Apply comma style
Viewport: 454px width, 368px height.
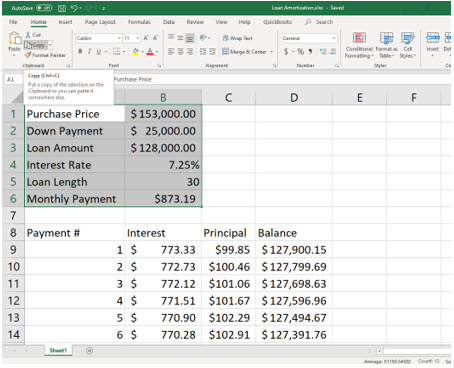[310, 51]
